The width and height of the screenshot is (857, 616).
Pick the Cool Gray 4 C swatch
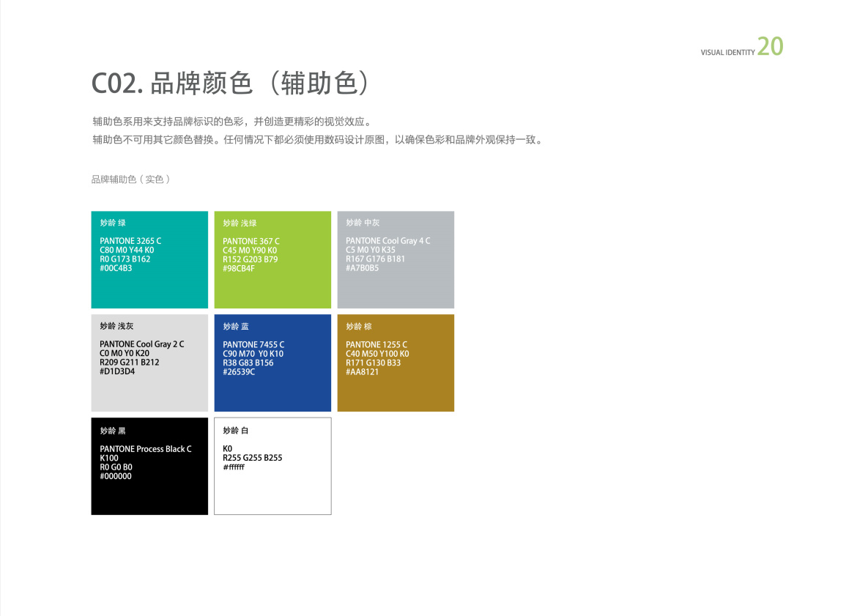click(396, 259)
